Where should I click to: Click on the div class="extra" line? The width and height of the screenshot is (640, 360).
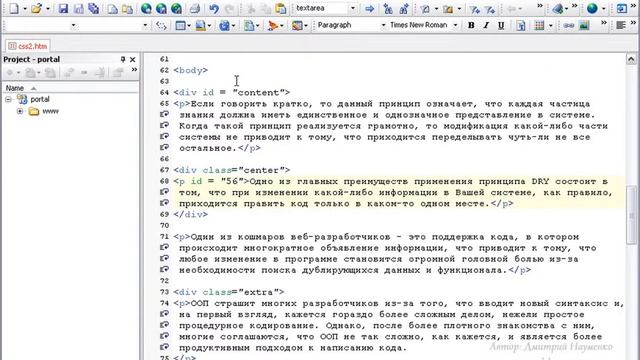tap(229, 292)
